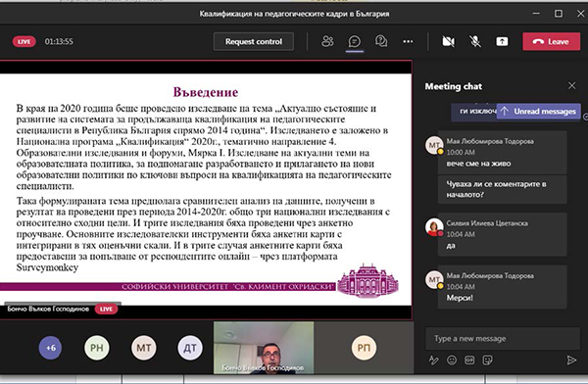Click the message 'Мерси!'
588x384 pixels.
(460, 298)
